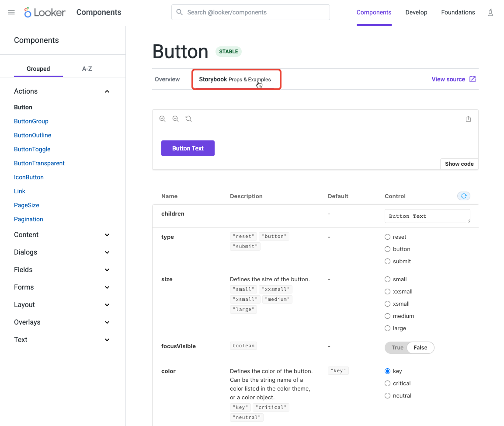Select the 'critical' color radio button
The height and width of the screenshot is (426, 504).
387,383
